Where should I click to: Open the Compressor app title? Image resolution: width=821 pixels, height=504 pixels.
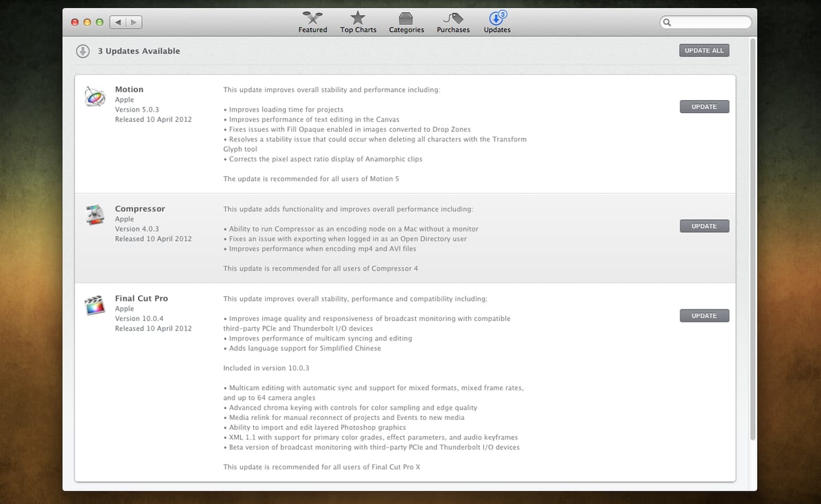click(140, 209)
